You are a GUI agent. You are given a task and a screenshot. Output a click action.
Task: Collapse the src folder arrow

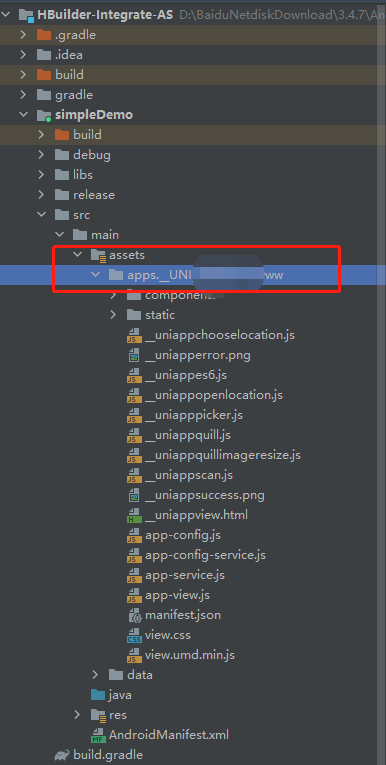coord(41,215)
